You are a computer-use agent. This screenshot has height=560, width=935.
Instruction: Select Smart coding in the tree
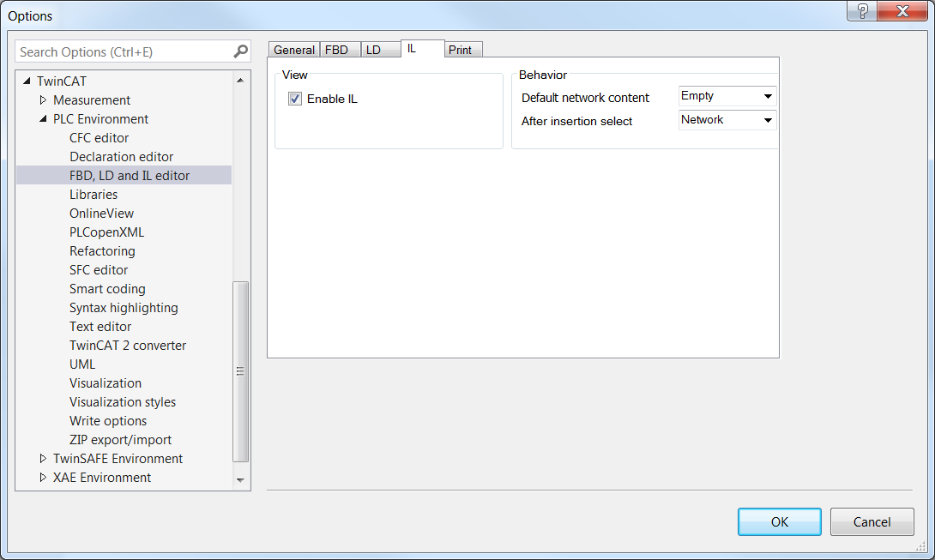[107, 289]
